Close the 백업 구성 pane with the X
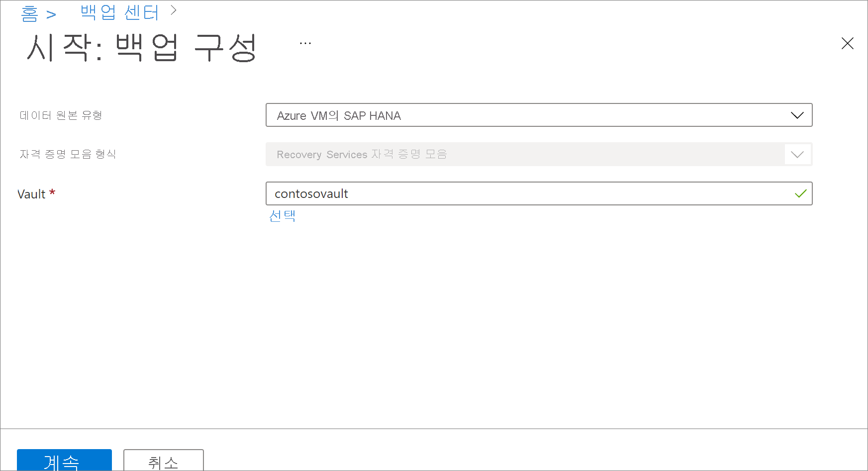Image resolution: width=868 pixels, height=471 pixels. pos(847,43)
